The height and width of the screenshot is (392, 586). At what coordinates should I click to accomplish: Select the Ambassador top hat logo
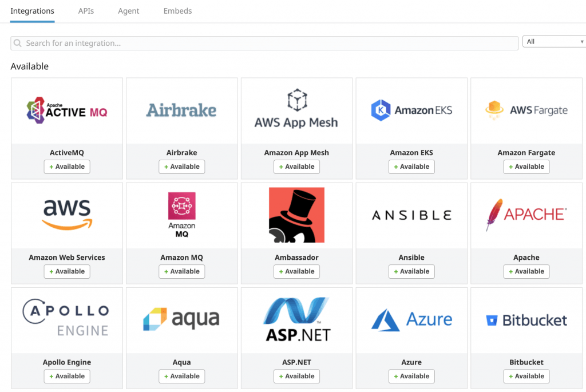297,215
